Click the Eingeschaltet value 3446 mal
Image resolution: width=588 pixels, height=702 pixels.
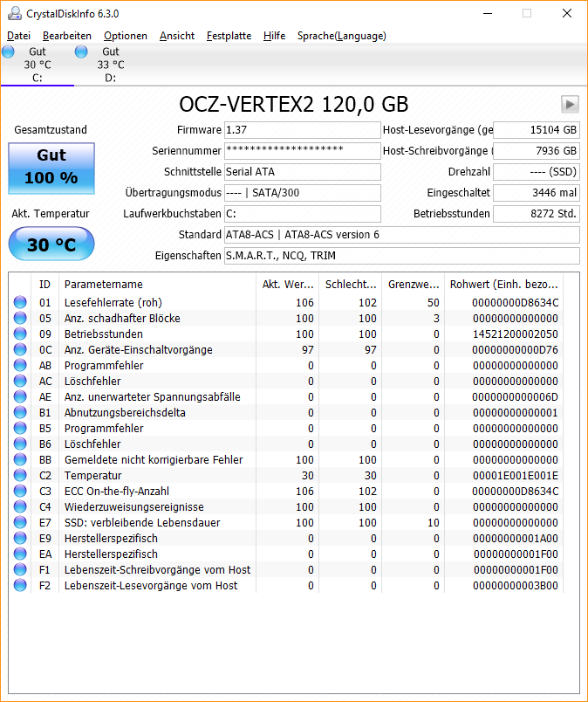click(537, 193)
